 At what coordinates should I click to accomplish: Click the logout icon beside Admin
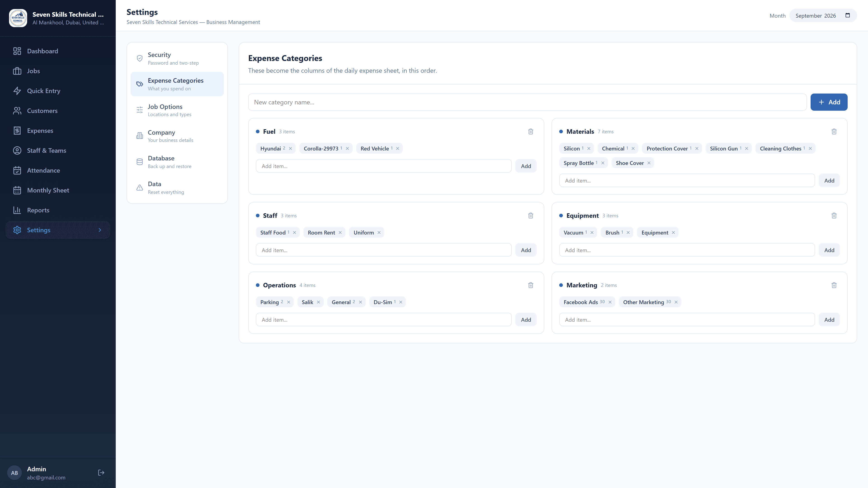[101, 473]
